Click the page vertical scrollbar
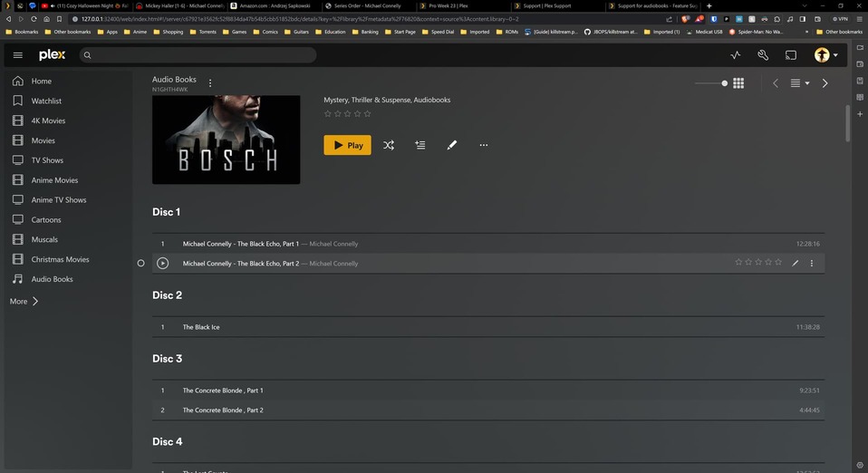 [847, 123]
